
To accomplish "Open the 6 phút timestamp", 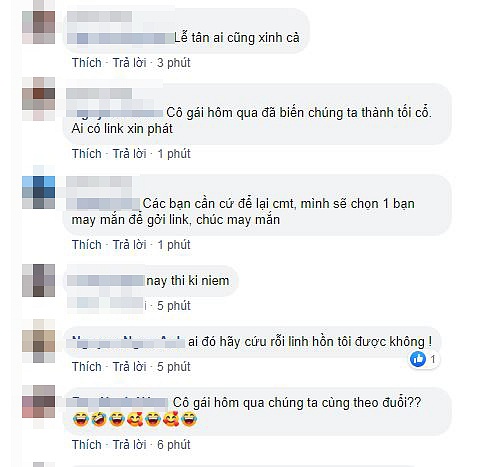I will coord(174,445).
